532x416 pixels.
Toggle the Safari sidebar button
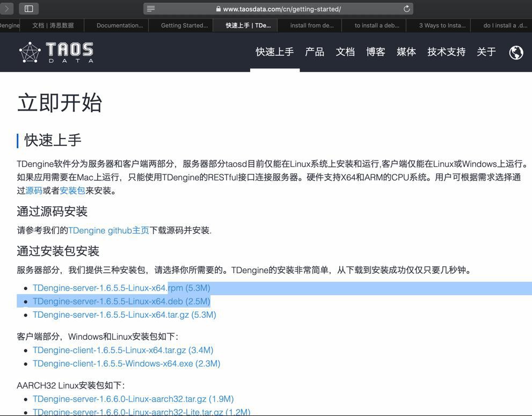tap(29, 9)
